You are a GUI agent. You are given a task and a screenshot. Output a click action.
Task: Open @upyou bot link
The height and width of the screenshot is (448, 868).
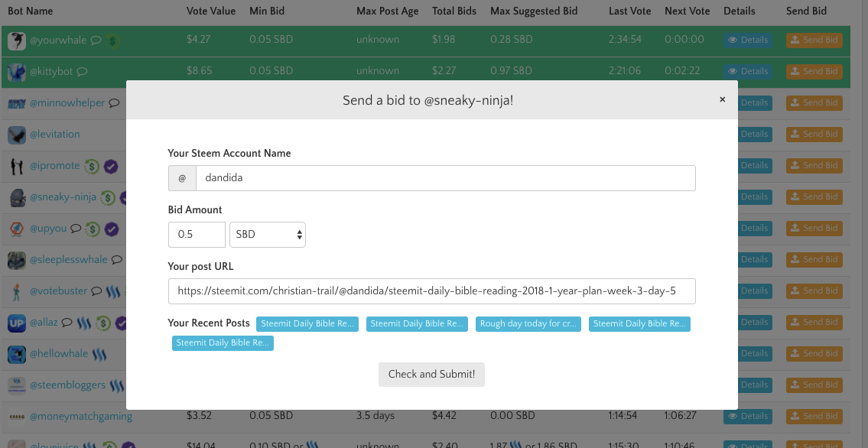[48, 229]
